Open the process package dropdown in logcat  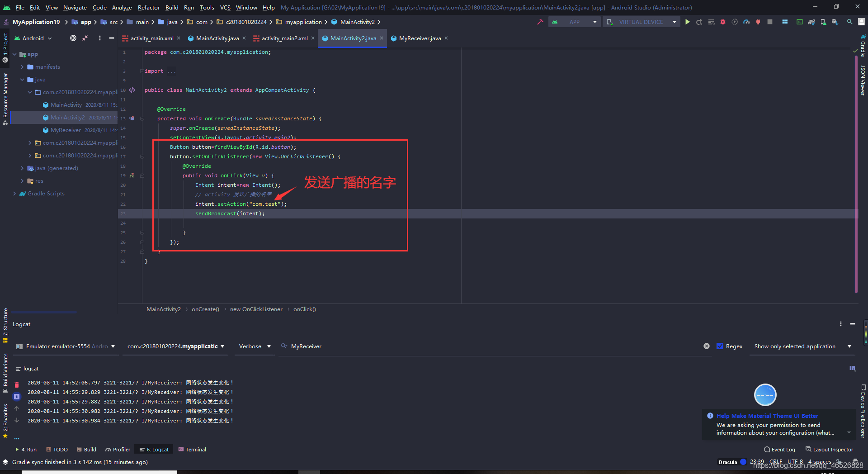point(175,346)
